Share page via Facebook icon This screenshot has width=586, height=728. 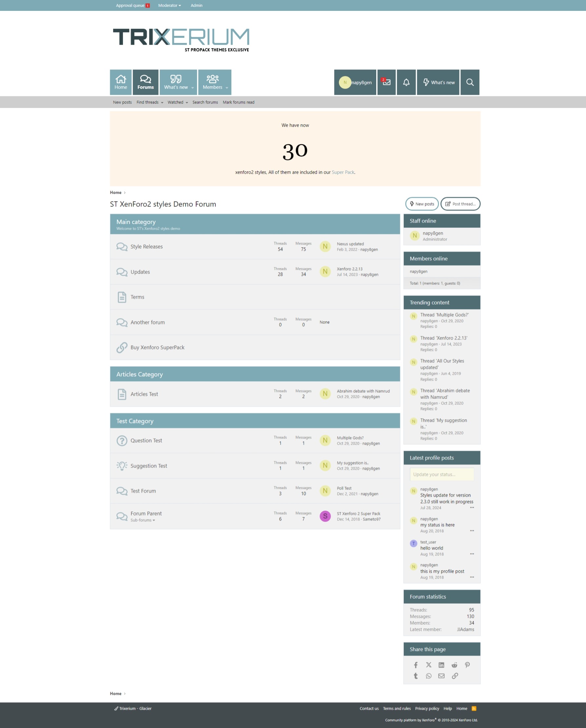tap(416, 665)
